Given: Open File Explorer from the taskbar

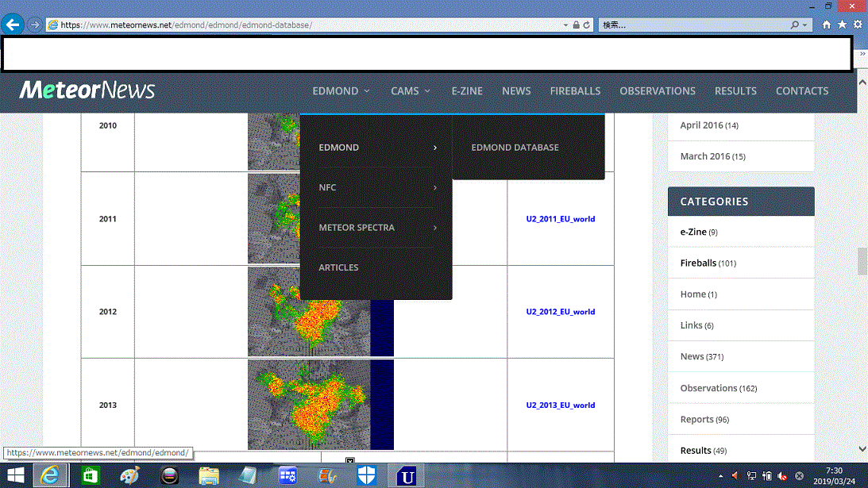Looking at the screenshot, I should pos(209,475).
